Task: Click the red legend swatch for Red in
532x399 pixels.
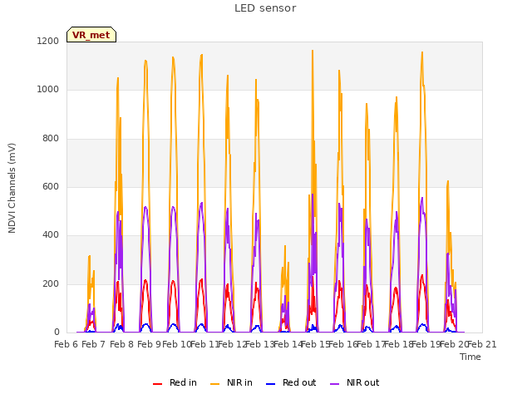Action: pyautogui.click(x=157, y=384)
